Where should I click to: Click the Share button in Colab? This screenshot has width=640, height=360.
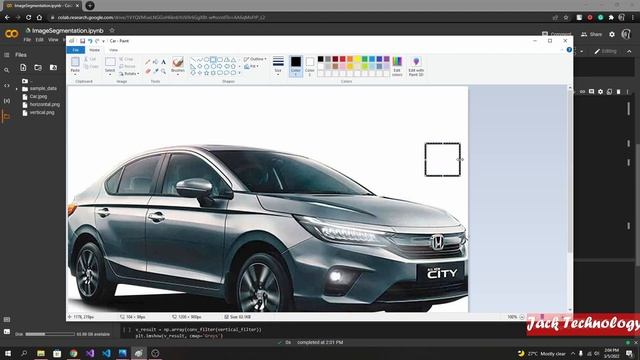[591, 34]
